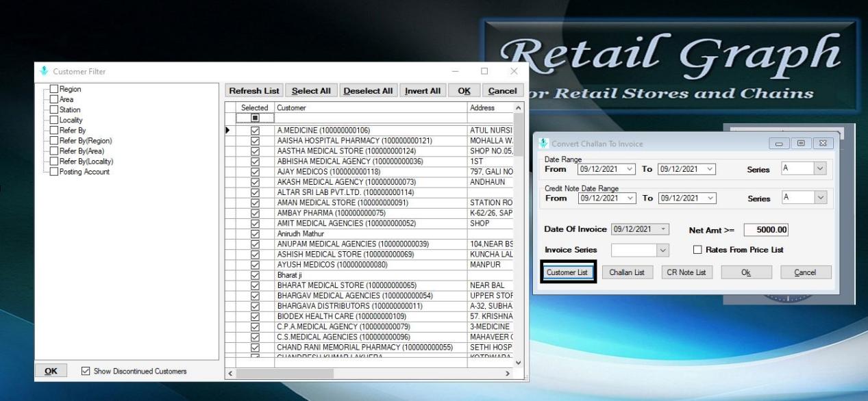
Task: Click Deselect All button
Action: (368, 90)
